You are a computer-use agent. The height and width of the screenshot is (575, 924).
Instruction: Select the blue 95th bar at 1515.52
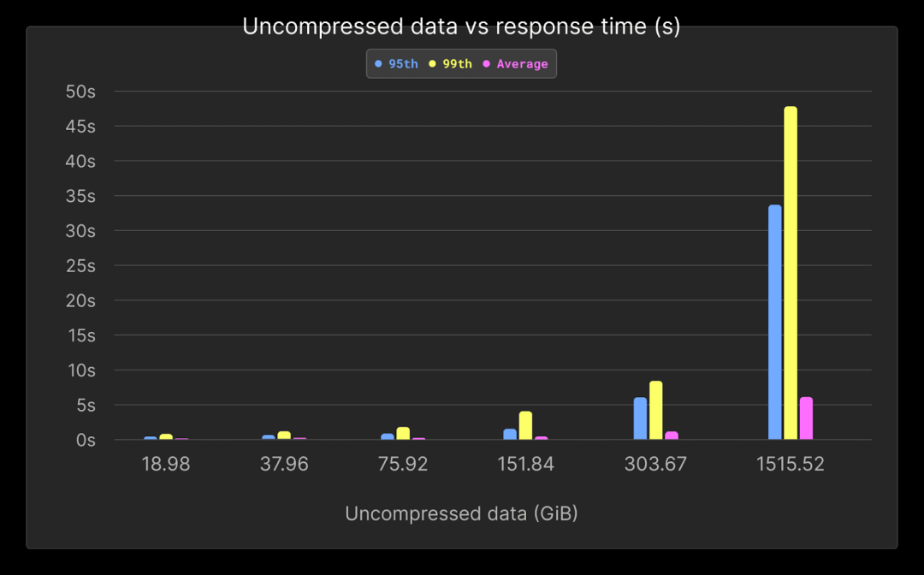[775, 323]
